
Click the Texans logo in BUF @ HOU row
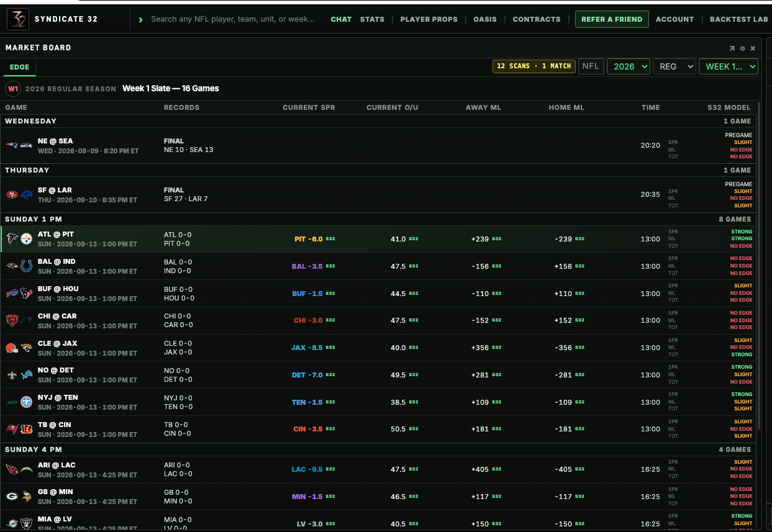(26, 294)
